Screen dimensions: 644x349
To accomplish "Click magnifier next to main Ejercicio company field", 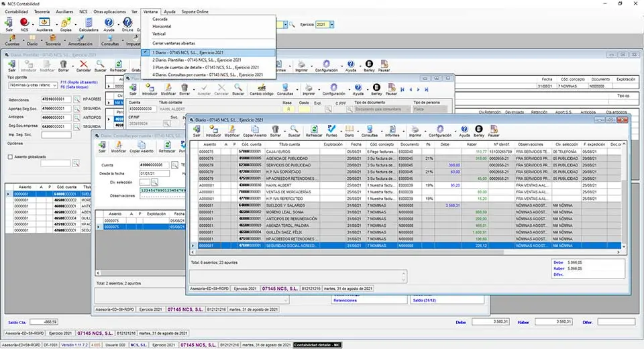I will (x=292, y=25).
